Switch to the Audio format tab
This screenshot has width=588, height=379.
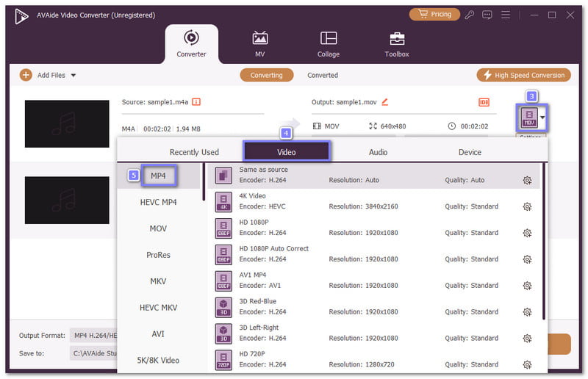coord(378,152)
